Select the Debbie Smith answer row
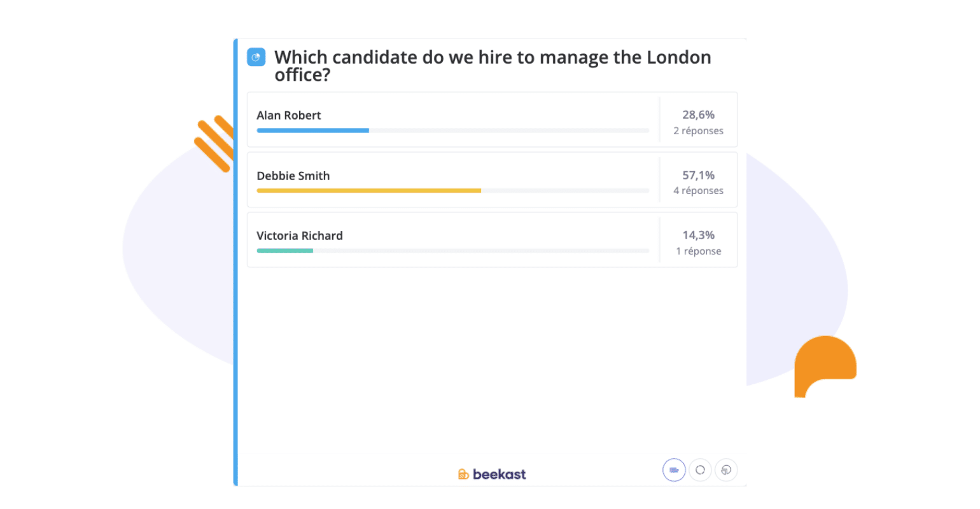Viewport: 980px width, 509px height. [x=492, y=179]
